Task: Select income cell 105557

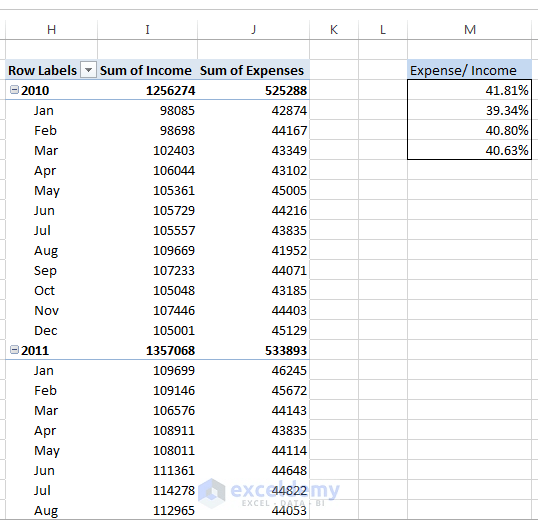Action: [148, 230]
